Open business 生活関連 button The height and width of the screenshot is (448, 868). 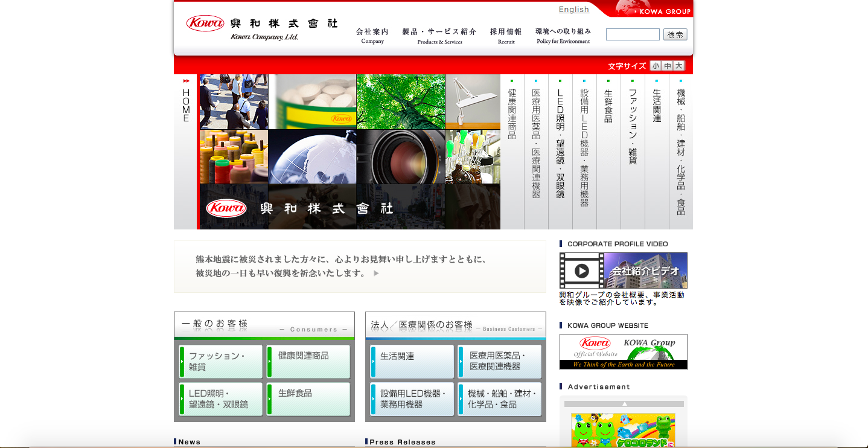pyautogui.click(x=412, y=362)
